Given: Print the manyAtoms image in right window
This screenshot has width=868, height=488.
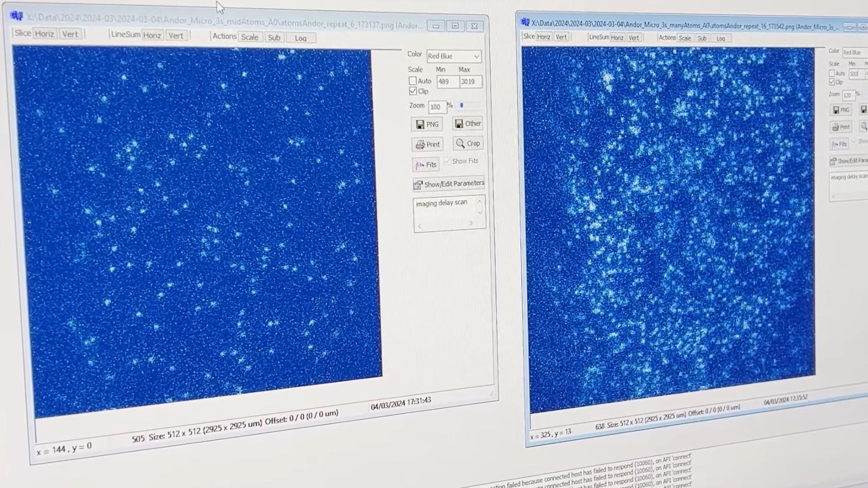Looking at the screenshot, I should (841, 127).
